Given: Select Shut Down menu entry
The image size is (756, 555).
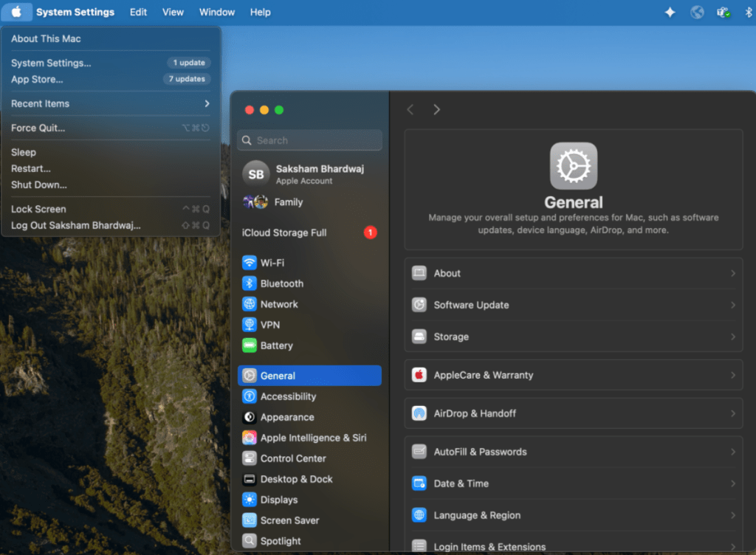Looking at the screenshot, I should point(111,185).
